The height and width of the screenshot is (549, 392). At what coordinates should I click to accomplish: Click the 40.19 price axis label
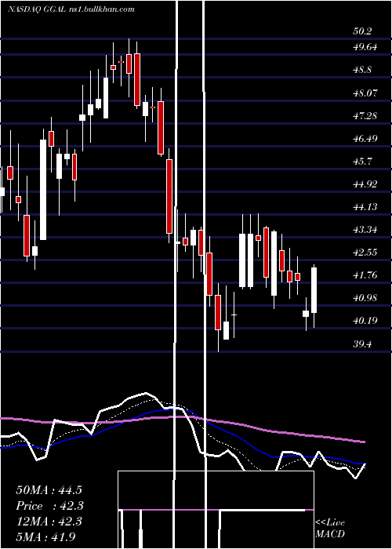(365, 320)
